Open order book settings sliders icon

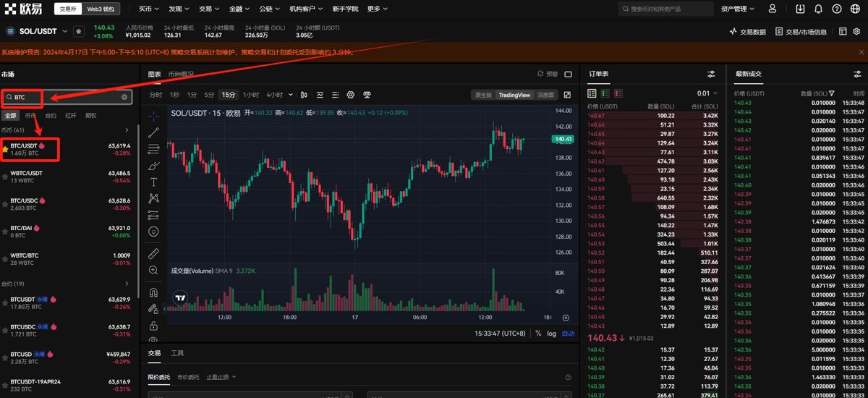(711, 74)
